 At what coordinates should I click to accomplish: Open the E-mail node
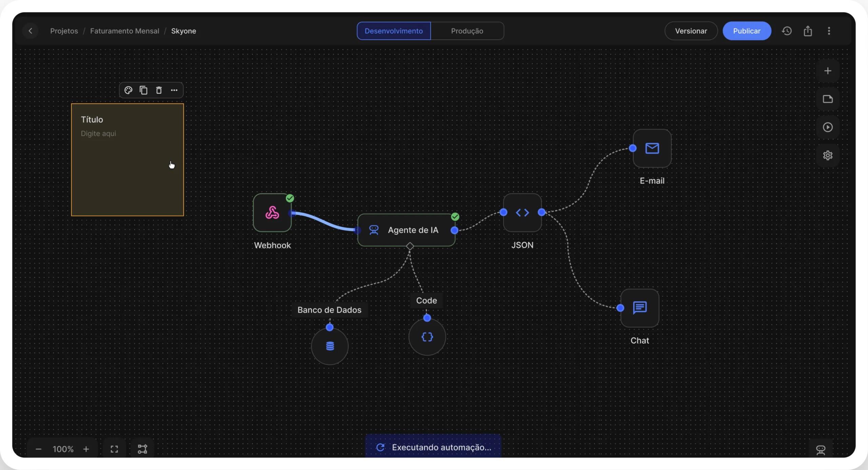(652, 149)
